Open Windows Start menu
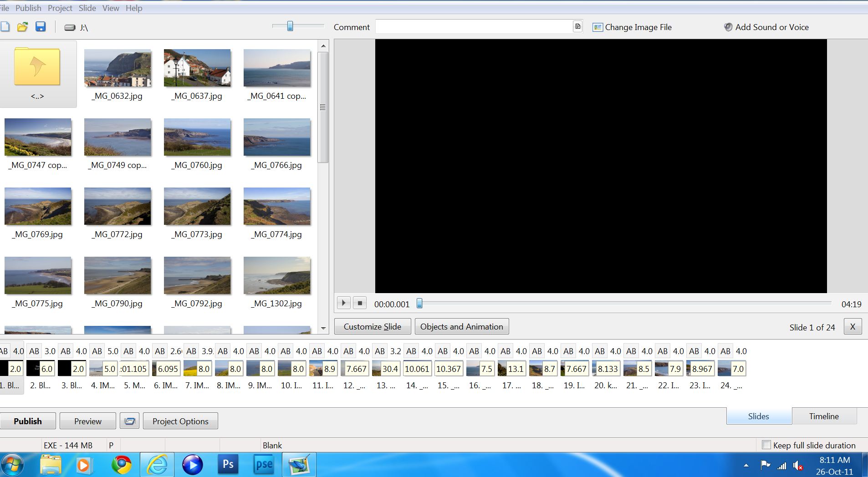 click(x=12, y=465)
